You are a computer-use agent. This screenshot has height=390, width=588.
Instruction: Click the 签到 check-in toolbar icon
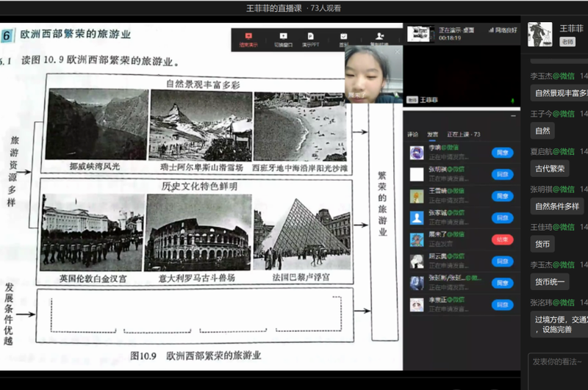pos(343,36)
